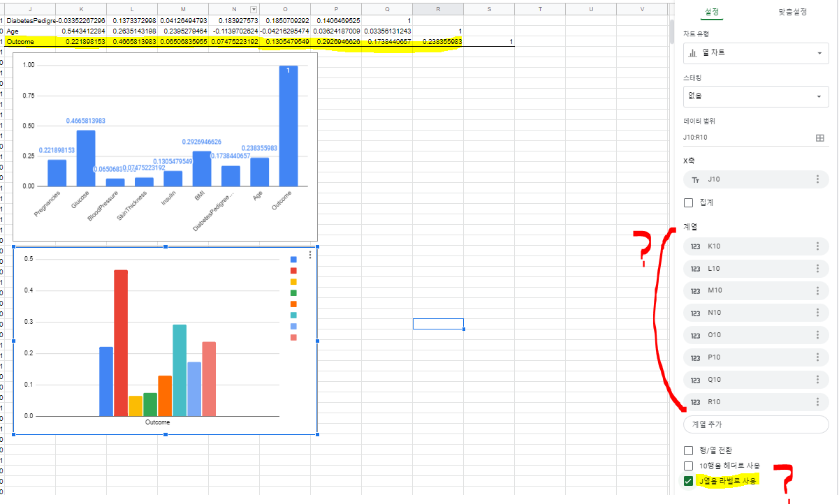Viewport: 839px width, 504px height.
Task: Select column header V
Action: 642,9
